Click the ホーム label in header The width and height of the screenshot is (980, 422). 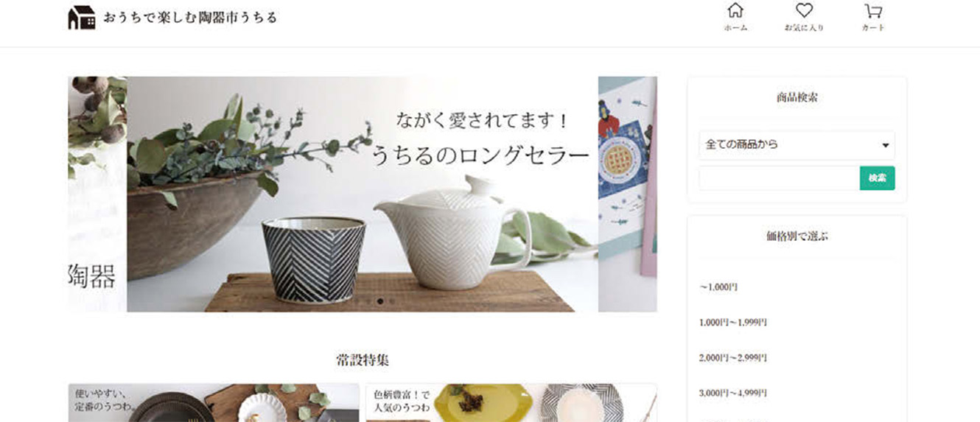[x=735, y=28]
